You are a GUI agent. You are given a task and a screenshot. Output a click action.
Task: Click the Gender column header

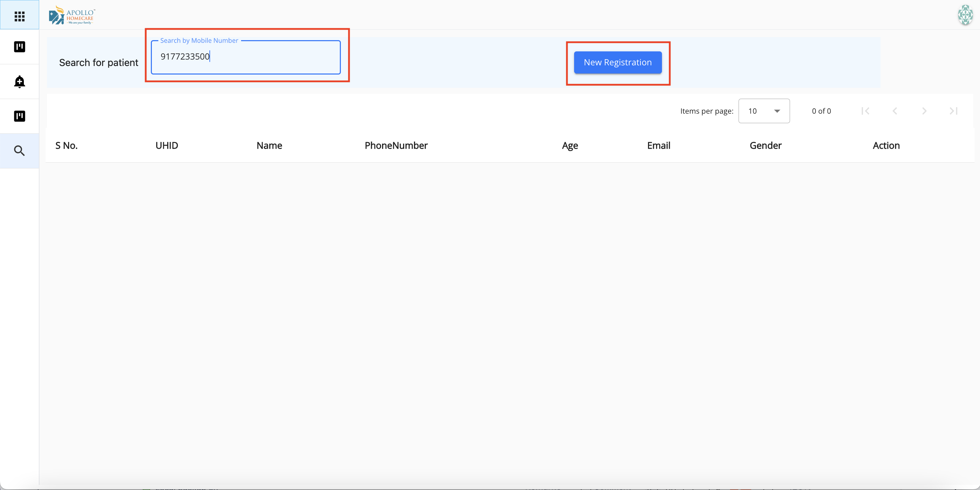(765, 146)
